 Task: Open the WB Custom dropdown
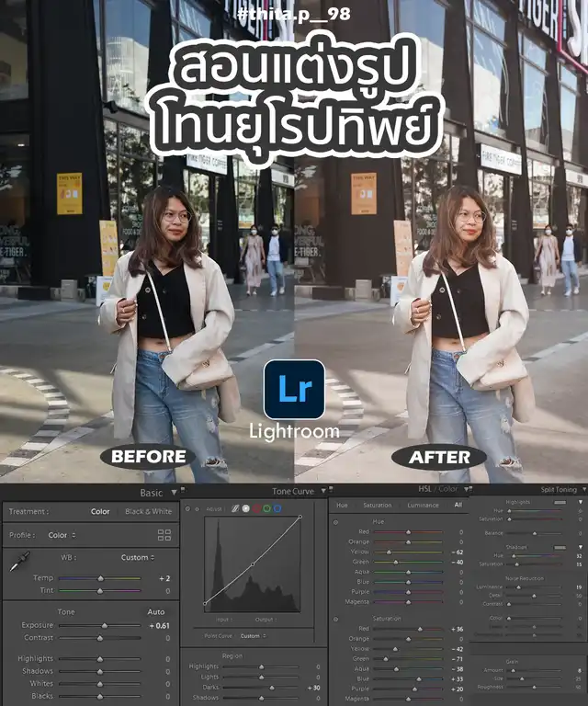pos(137,557)
